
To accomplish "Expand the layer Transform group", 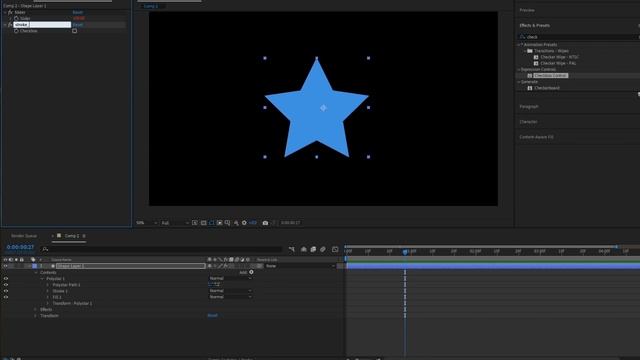I will 36,316.
